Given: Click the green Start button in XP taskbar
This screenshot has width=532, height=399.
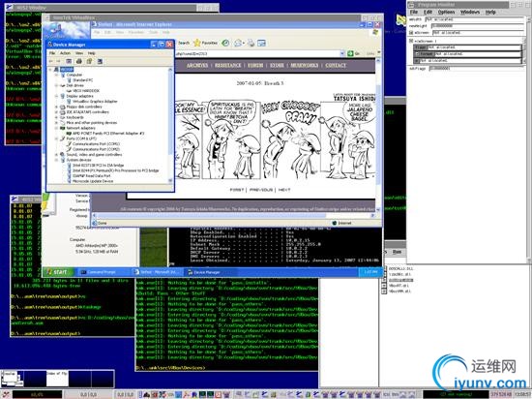Looking at the screenshot, I should (58, 272).
